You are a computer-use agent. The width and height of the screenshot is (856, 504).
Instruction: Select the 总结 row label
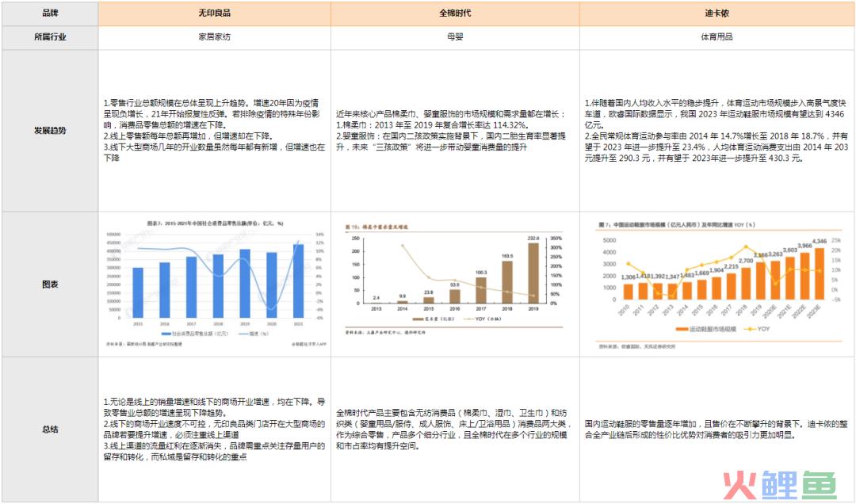coord(50,430)
